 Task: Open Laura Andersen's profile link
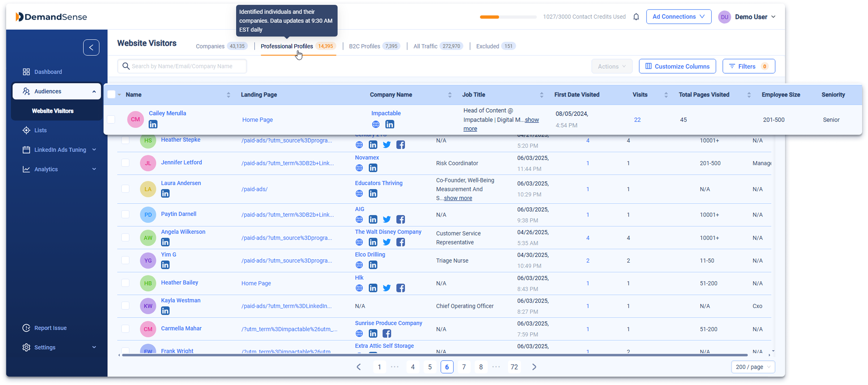pos(181,183)
